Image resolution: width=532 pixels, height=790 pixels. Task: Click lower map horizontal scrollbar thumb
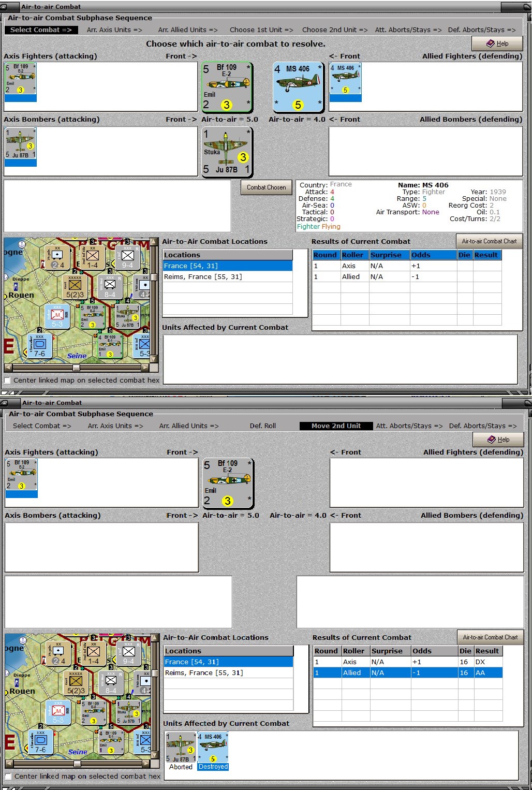point(77,764)
